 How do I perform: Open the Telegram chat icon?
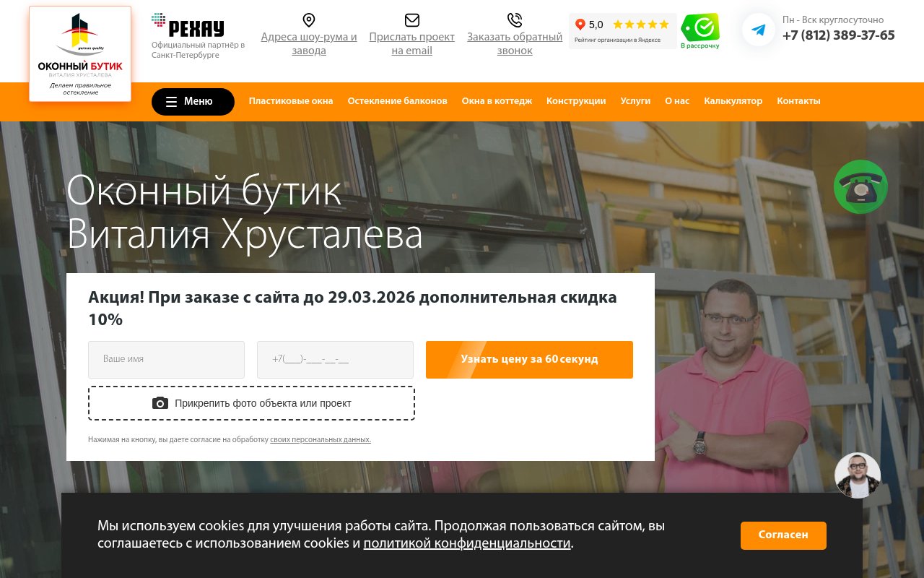coord(758,30)
